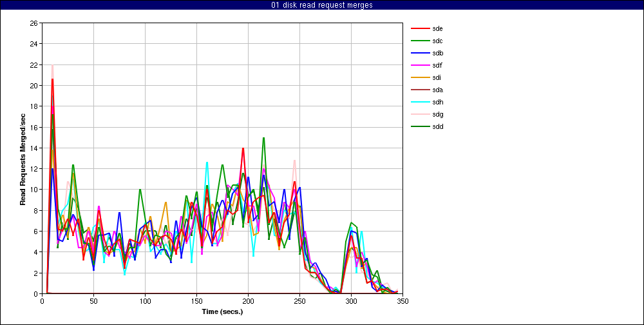This screenshot has width=644, height=325.
Task: Select the 'sdd' legend label
Action: pos(438,126)
